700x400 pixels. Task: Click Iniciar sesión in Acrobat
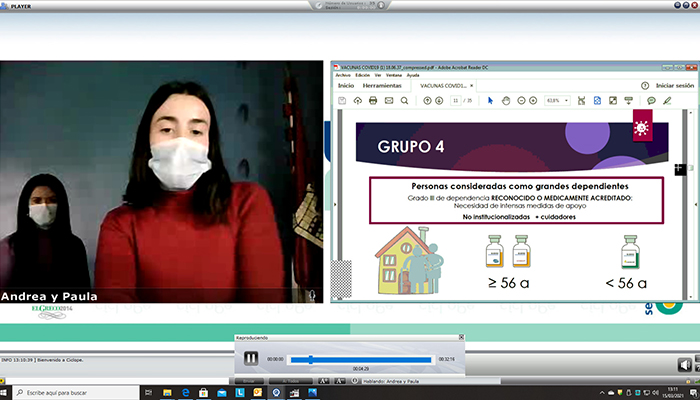(x=673, y=86)
